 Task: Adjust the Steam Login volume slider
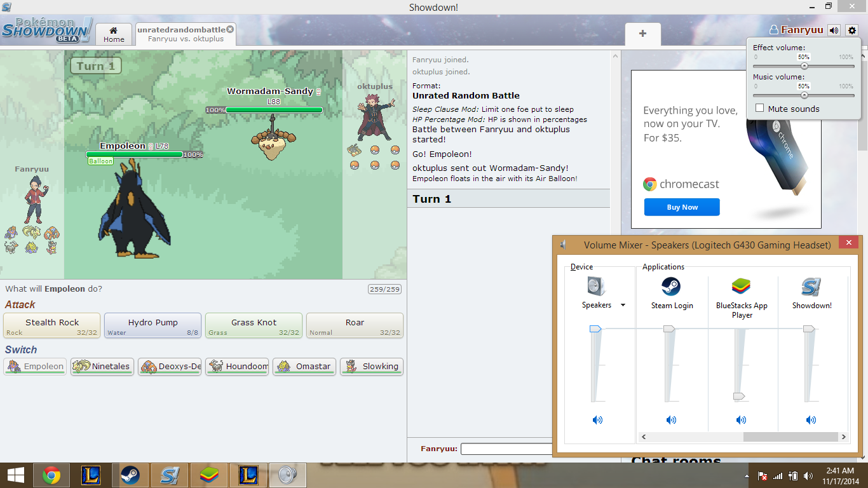tap(669, 329)
